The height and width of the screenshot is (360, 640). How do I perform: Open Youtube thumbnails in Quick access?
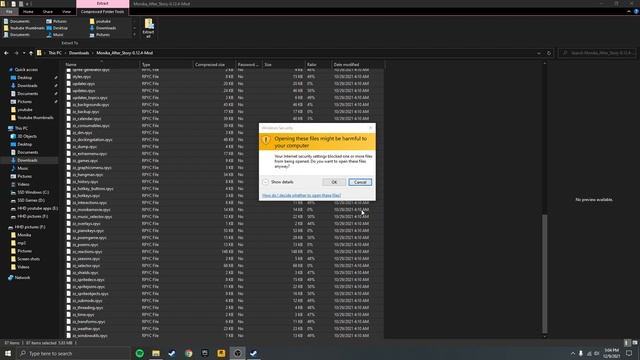coord(35,118)
